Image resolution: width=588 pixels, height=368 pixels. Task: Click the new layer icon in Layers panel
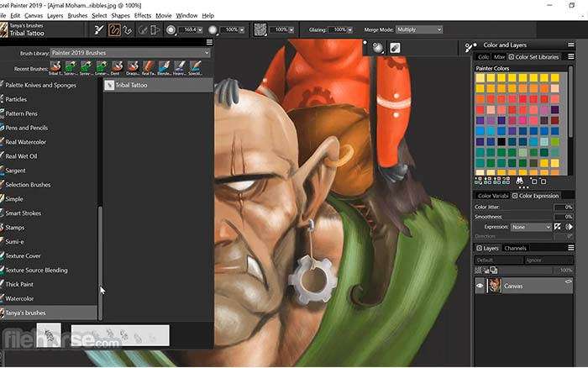coord(494,270)
